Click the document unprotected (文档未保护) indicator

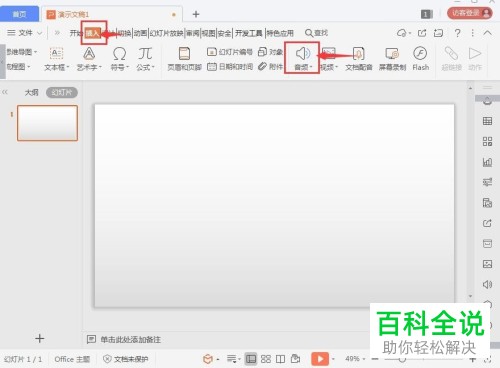126,359
